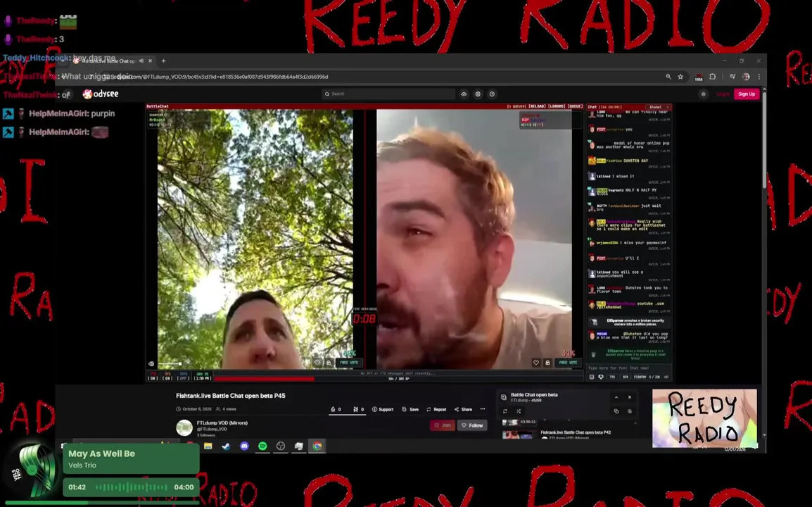Click the SFX button under chat input
The height and width of the screenshot is (507, 812).
pos(626,377)
